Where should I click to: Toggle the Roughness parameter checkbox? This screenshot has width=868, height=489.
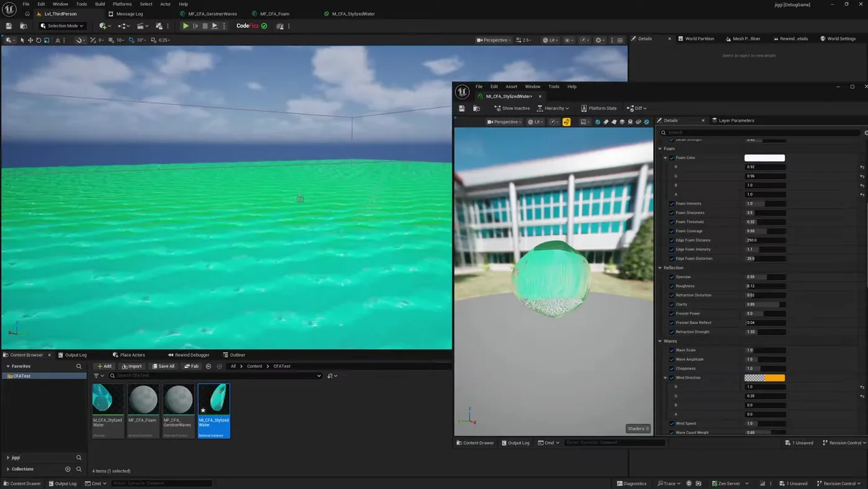671,286
